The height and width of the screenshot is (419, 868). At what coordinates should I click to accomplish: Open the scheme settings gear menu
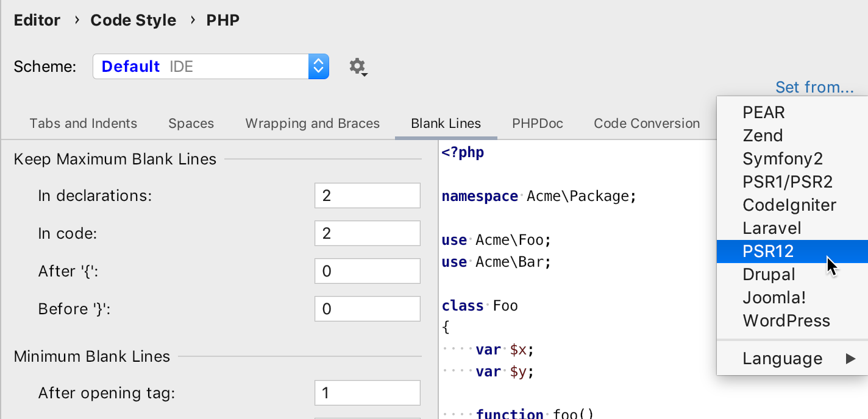(357, 66)
